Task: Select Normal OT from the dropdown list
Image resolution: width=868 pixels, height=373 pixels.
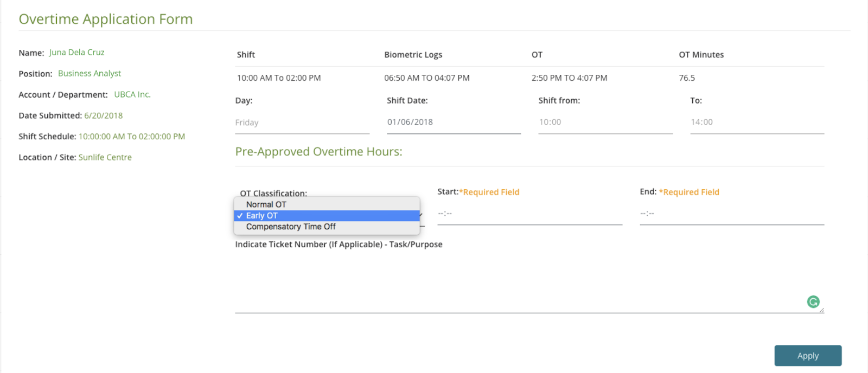Action: click(x=266, y=204)
